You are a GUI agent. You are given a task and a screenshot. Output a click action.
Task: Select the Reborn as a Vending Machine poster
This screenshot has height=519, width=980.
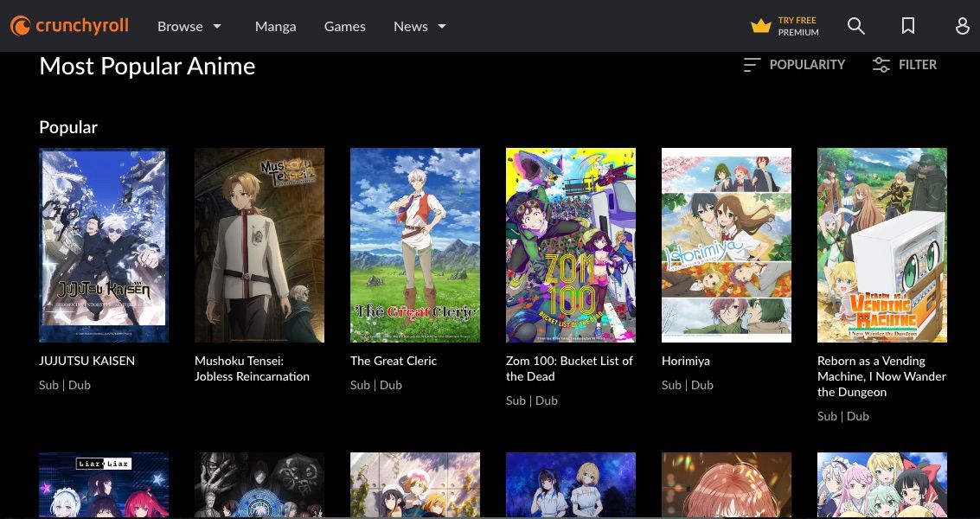(x=882, y=245)
